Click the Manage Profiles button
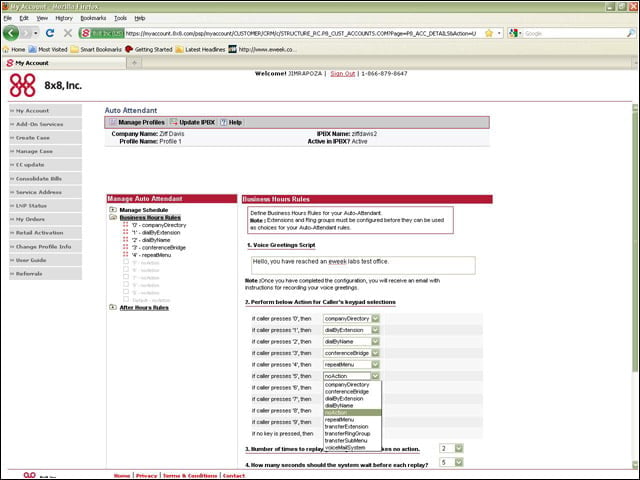 click(x=137, y=122)
